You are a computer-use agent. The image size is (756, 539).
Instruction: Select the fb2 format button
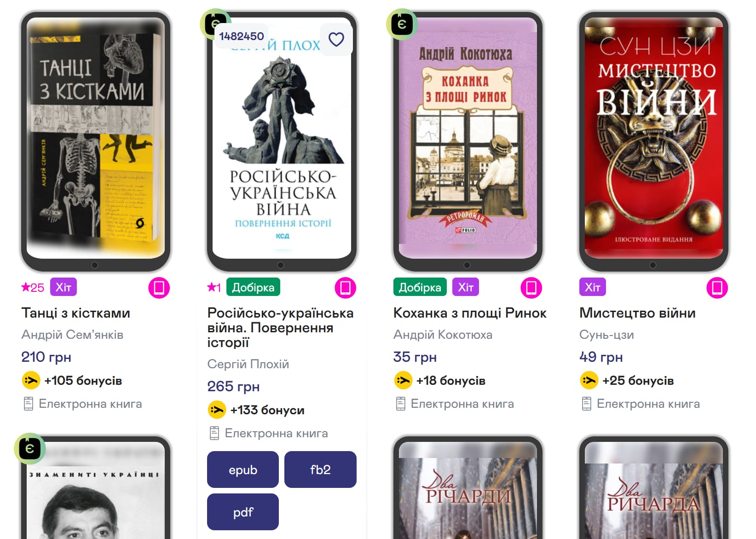pos(320,469)
